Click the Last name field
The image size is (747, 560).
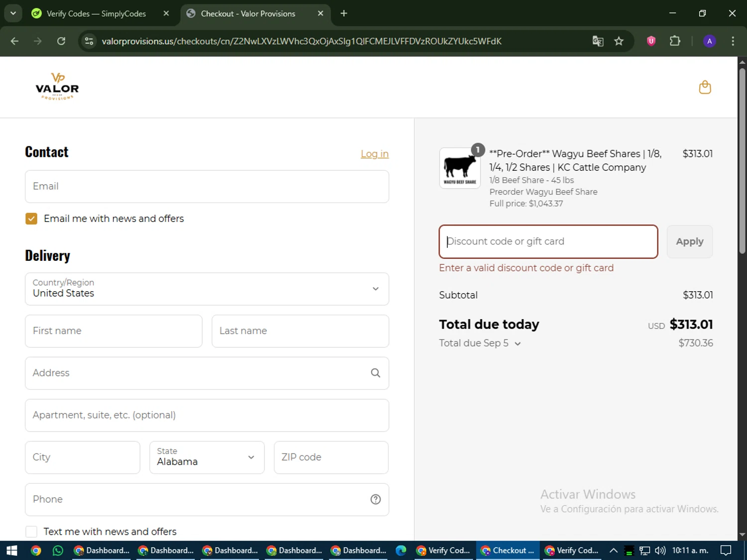click(300, 331)
